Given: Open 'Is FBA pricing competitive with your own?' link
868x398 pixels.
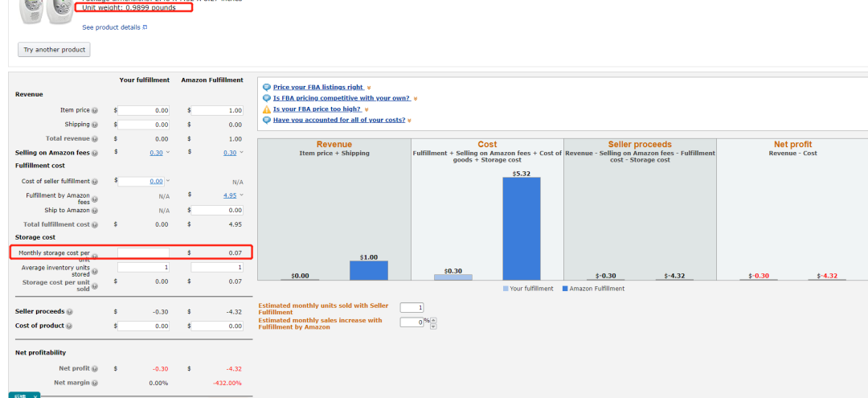Looking at the screenshot, I should [x=341, y=98].
